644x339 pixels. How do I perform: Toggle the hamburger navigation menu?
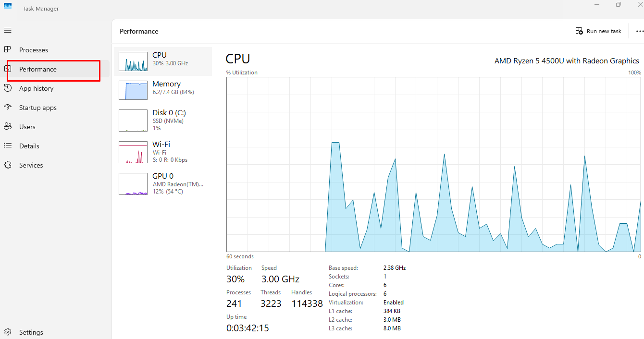click(8, 30)
